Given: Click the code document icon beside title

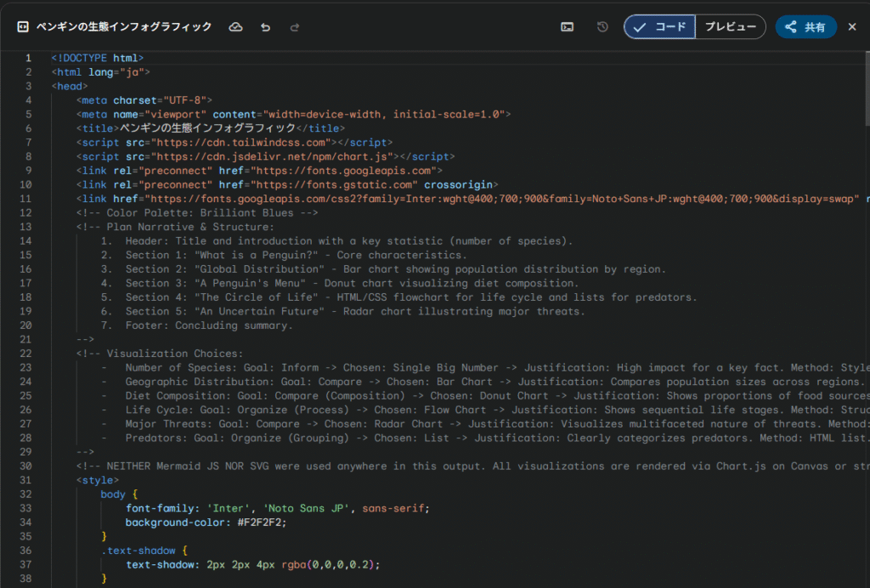Looking at the screenshot, I should [x=22, y=27].
